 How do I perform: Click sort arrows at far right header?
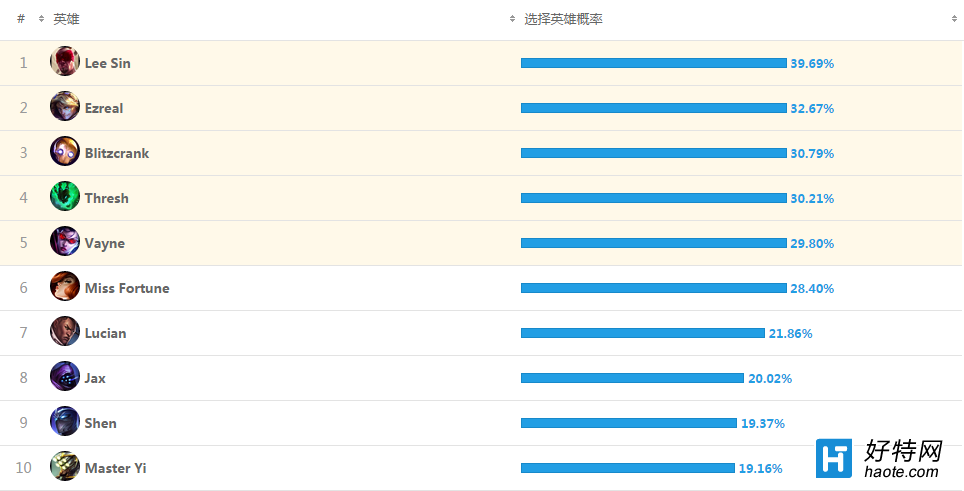coord(955,19)
